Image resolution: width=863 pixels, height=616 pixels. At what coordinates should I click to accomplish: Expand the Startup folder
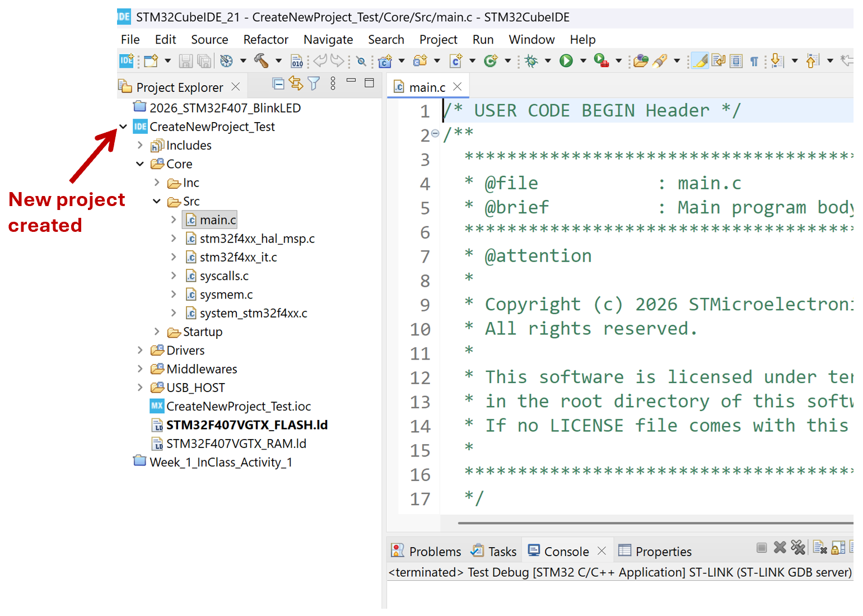pos(157,332)
